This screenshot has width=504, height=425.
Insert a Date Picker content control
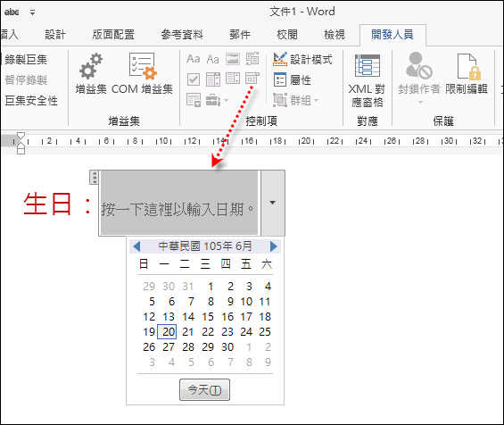(252, 79)
